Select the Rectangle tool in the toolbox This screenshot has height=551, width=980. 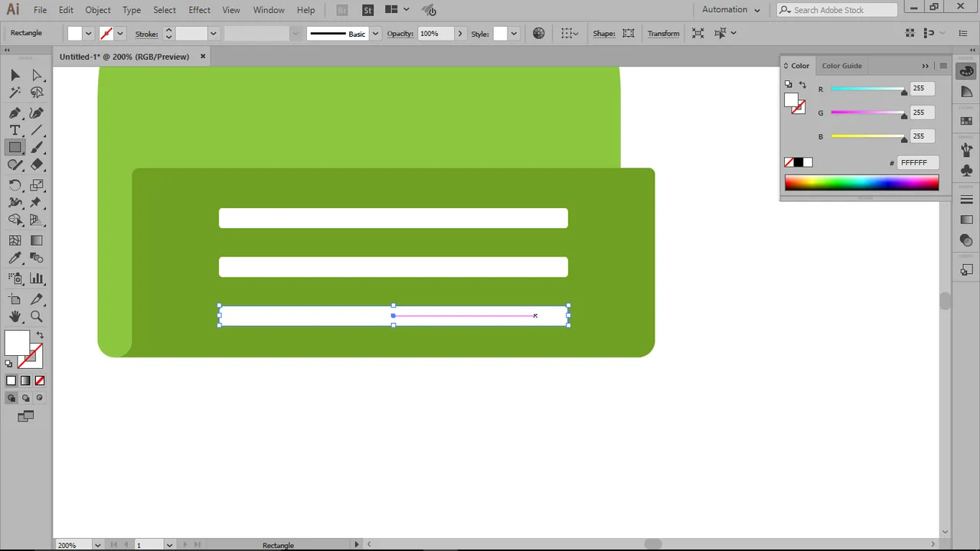(x=15, y=148)
